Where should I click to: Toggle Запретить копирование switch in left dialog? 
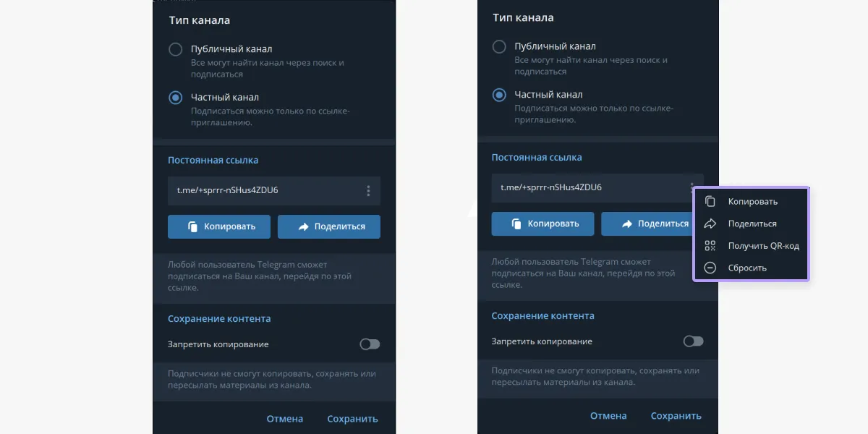[370, 344]
